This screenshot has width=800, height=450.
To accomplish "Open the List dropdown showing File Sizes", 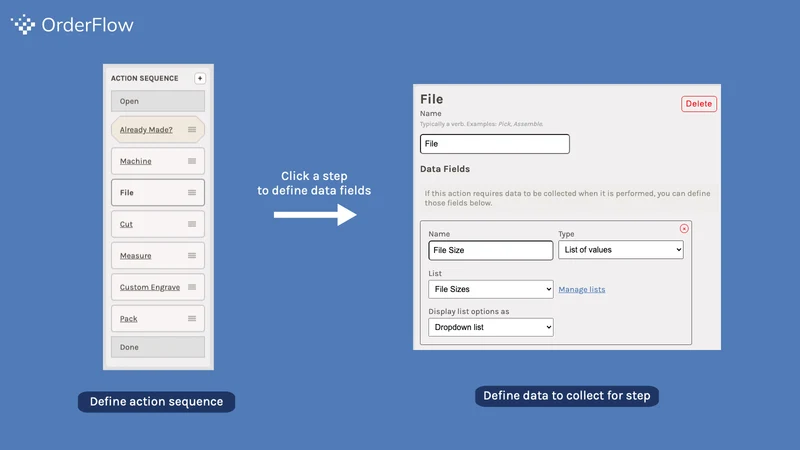I will click(x=491, y=289).
